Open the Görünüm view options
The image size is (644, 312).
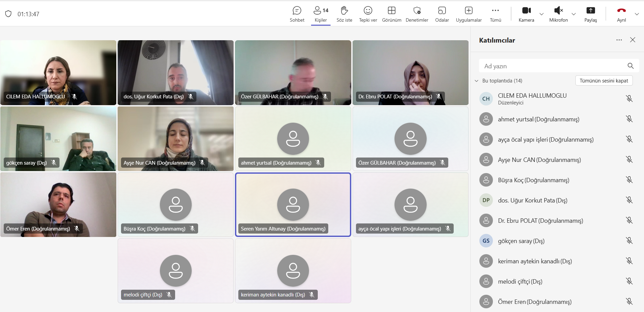point(391,14)
